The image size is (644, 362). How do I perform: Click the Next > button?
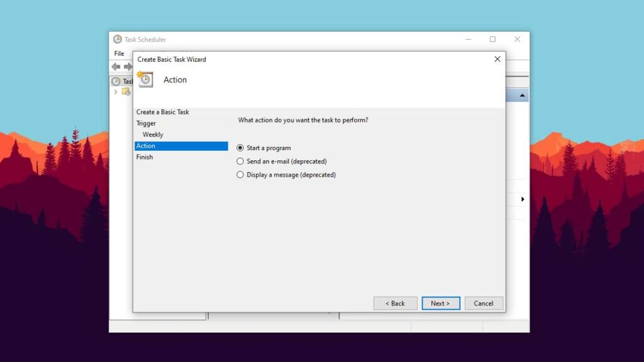(x=441, y=304)
